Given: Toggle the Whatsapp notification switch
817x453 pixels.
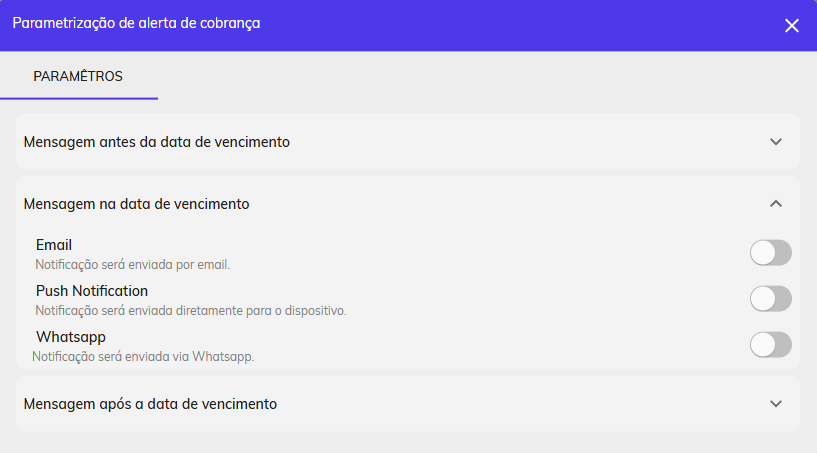Looking at the screenshot, I should click(771, 345).
